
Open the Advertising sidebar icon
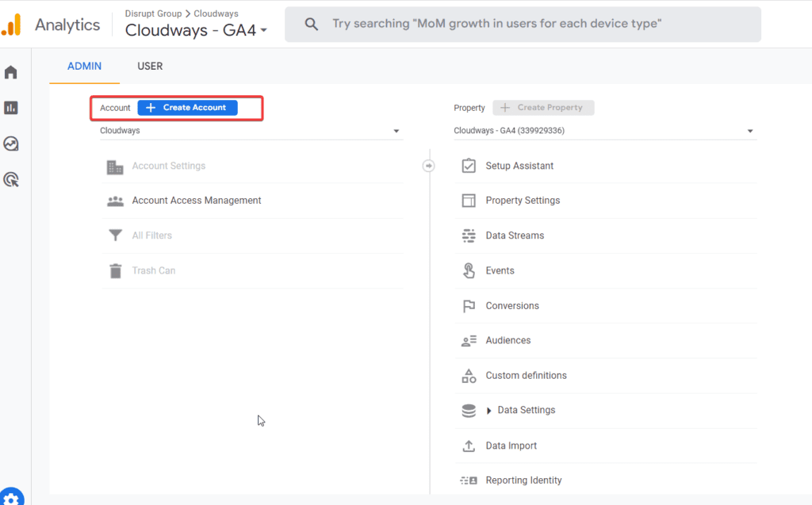(x=11, y=180)
